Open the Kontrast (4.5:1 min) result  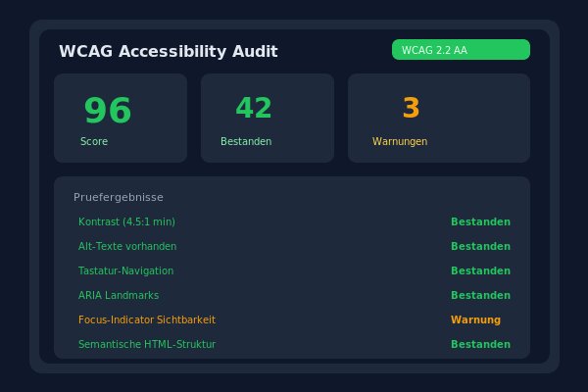pos(126,221)
